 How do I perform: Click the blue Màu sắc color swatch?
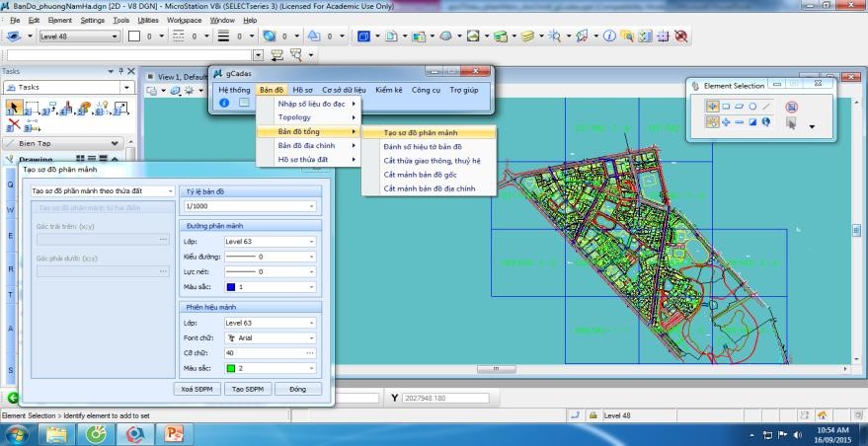coord(232,287)
